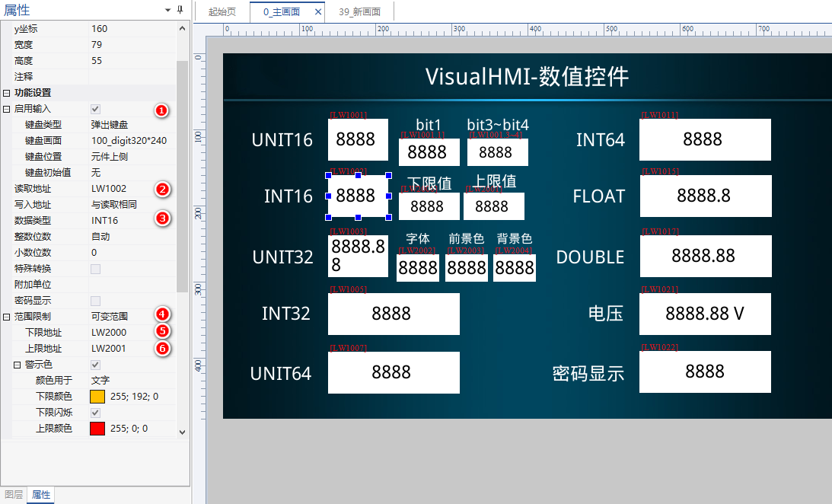Click the properties scrollbar down arrow
The height and width of the screenshot is (504, 832).
(x=182, y=432)
